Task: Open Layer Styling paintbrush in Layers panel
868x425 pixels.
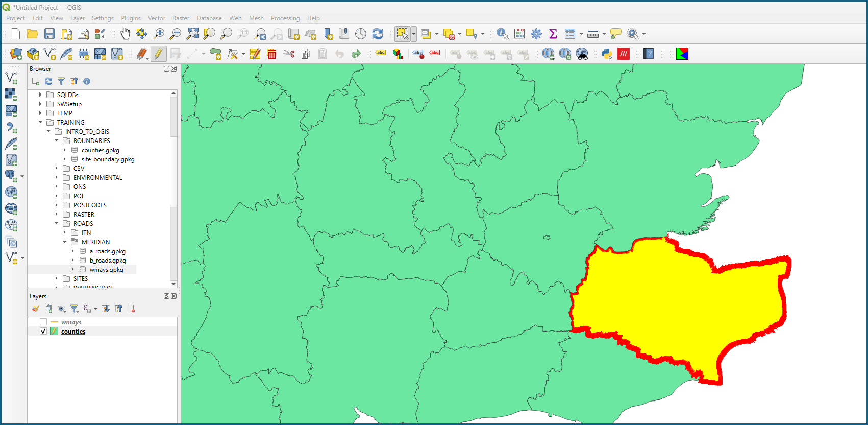Action: tap(35, 309)
